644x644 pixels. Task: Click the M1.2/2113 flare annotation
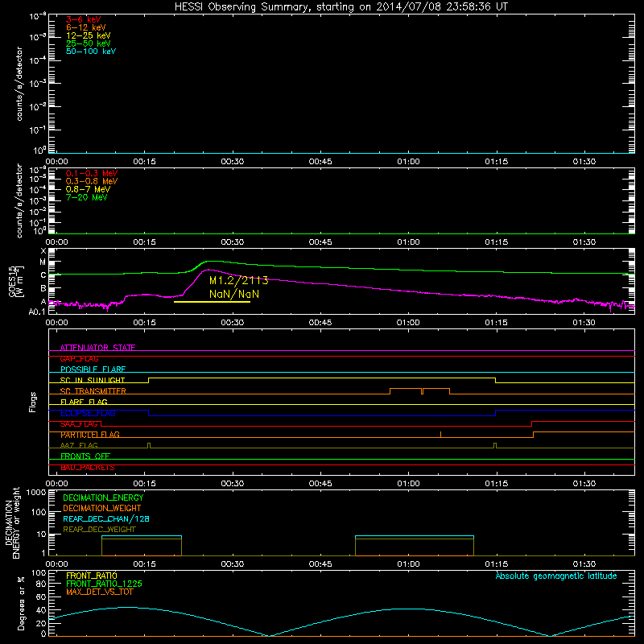click(238, 280)
